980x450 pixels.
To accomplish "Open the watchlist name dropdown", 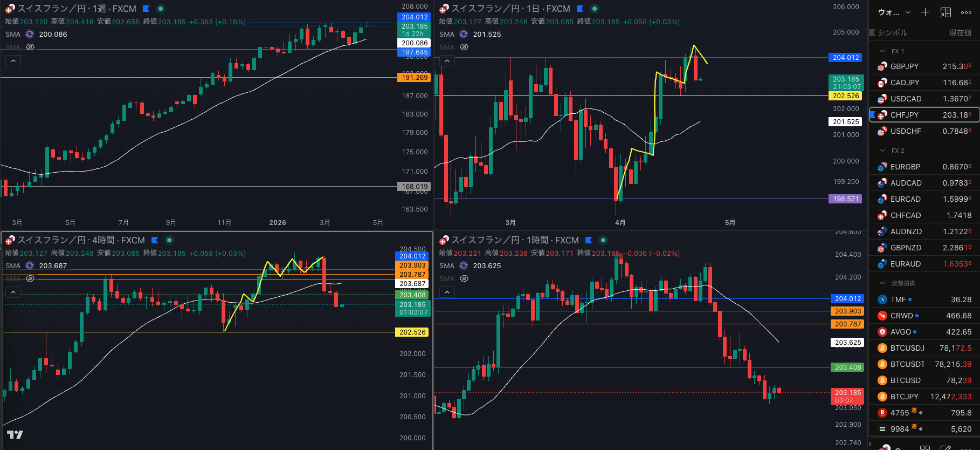I will click(x=894, y=12).
